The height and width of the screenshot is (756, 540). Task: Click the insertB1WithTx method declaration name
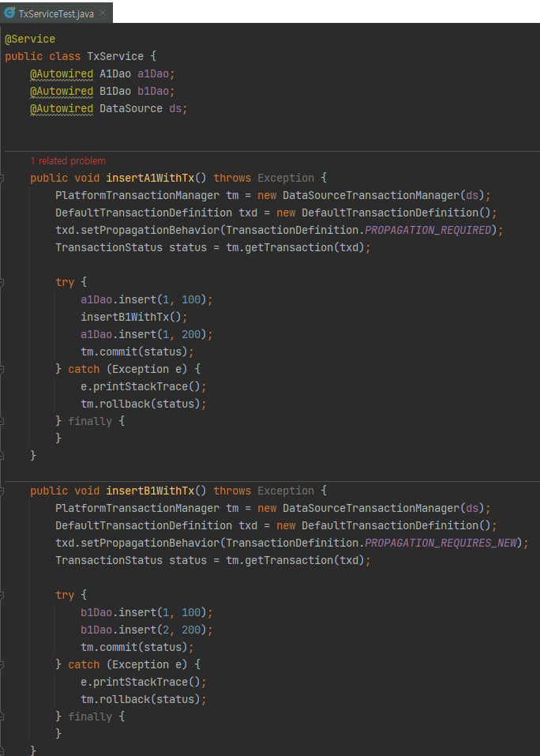coord(150,491)
